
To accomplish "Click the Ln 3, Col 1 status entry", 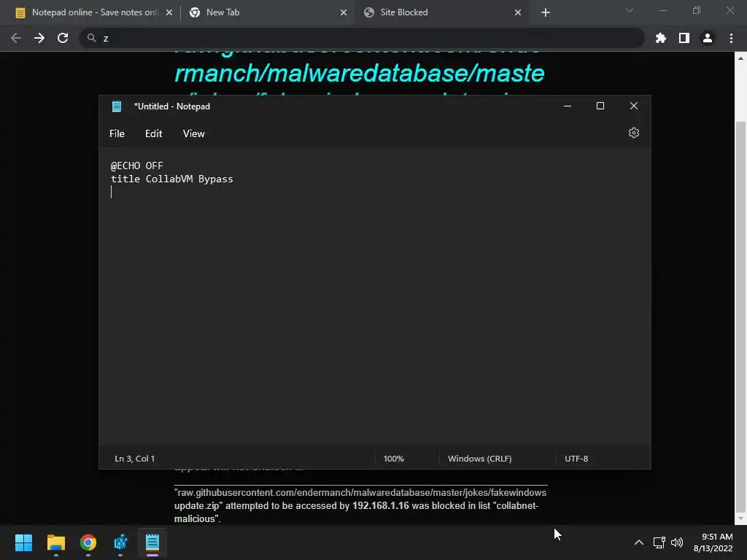I will [135, 459].
